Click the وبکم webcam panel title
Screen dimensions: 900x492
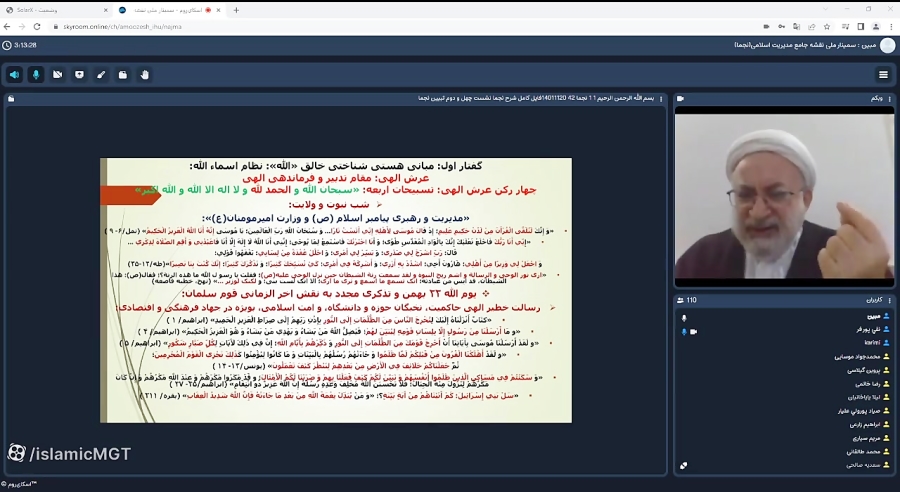[876, 99]
